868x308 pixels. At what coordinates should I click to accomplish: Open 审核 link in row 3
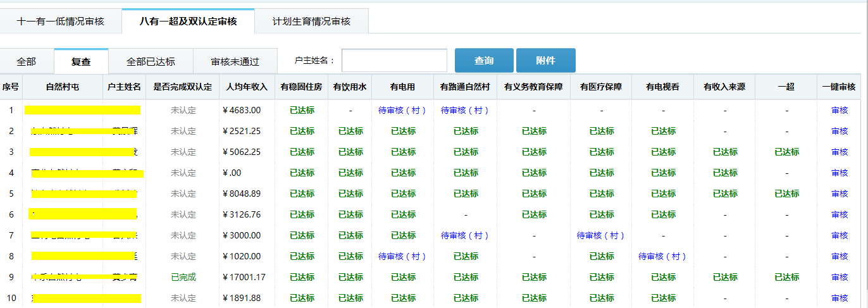click(x=840, y=152)
